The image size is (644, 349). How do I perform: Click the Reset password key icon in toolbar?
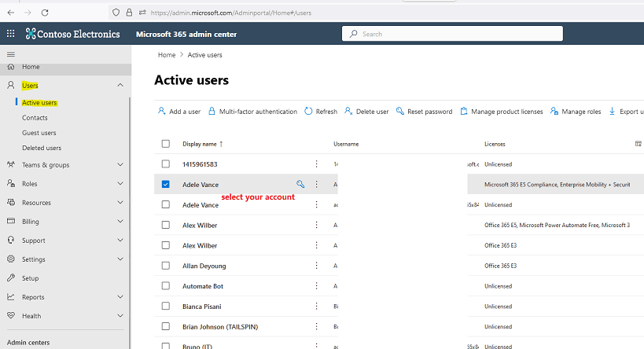coord(399,111)
